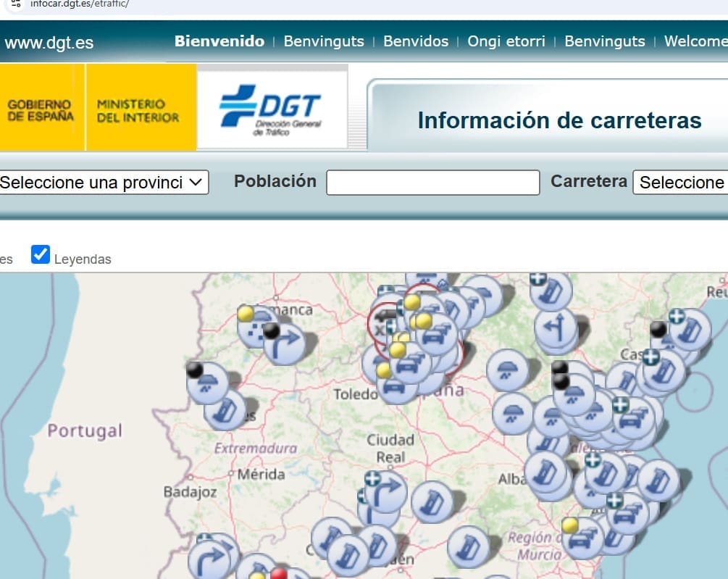This screenshot has height=579, width=728.
Task: Select the rain icon near the Portugal border
Action: pos(209,383)
